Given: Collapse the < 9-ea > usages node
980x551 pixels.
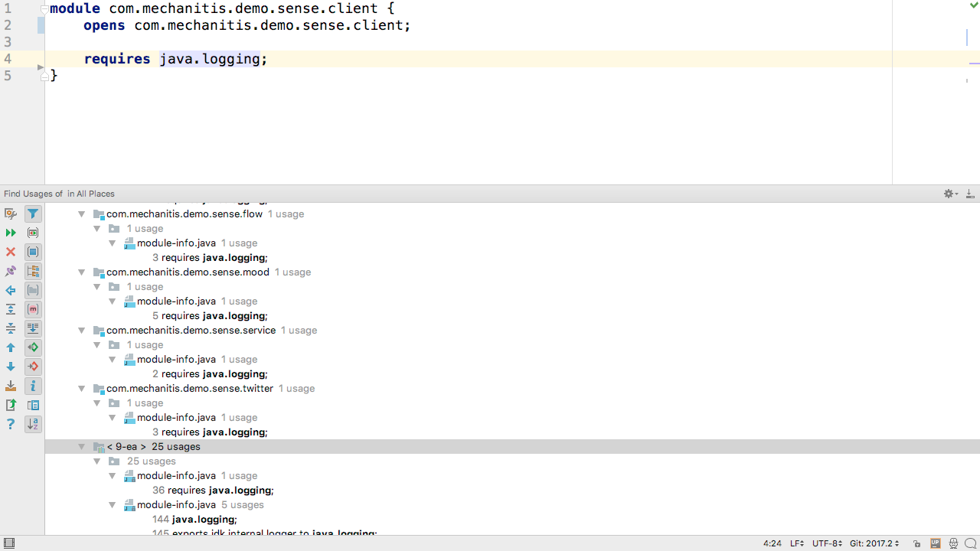Looking at the screenshot, I should [82, 447].
